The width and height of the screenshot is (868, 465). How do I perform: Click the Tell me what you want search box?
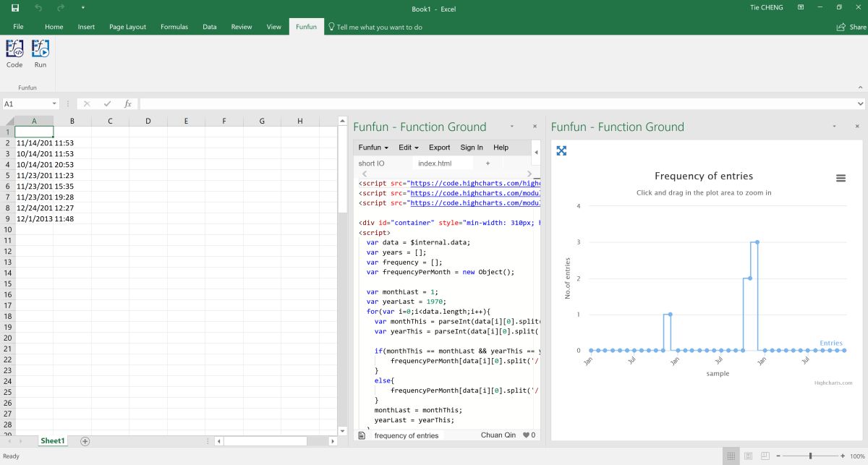(x=375, y=27)
